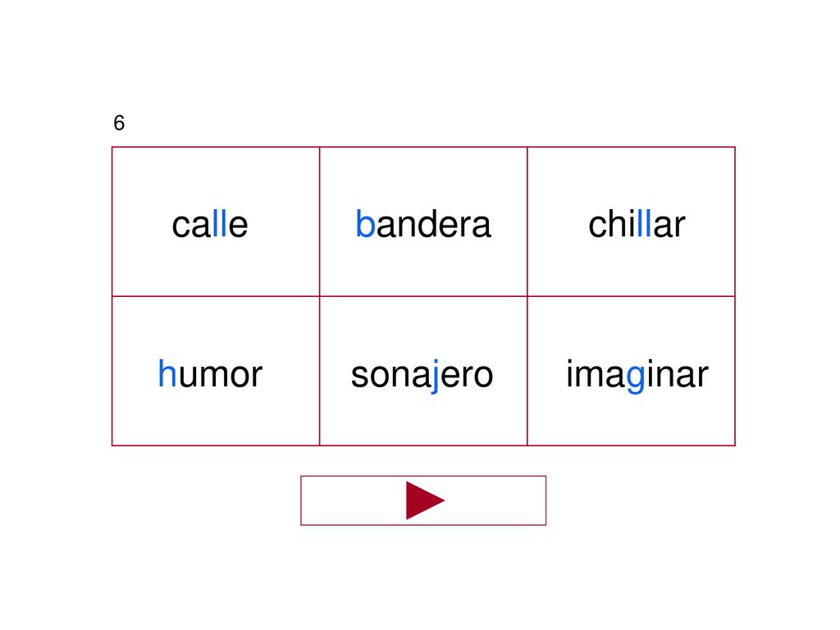Click the blue "ll" in calle

(220, 223)
